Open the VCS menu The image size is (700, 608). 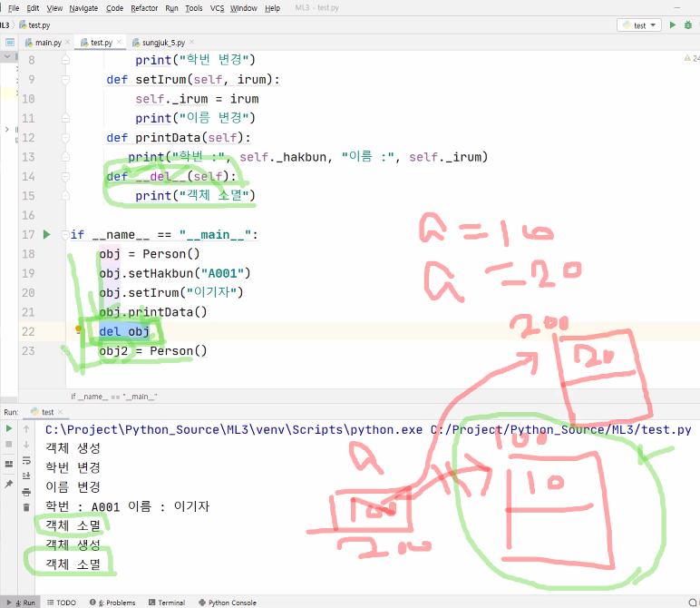tap(217, 8)
